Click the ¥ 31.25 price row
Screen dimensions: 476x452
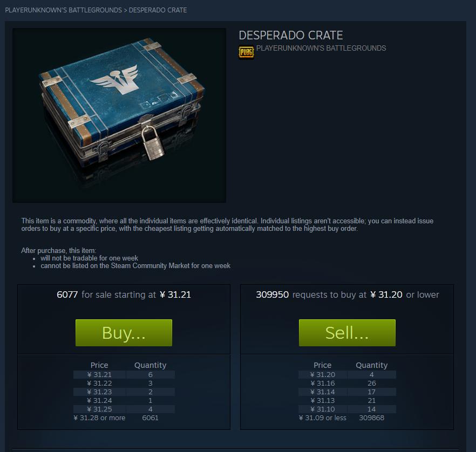click(x=124, y=409)
